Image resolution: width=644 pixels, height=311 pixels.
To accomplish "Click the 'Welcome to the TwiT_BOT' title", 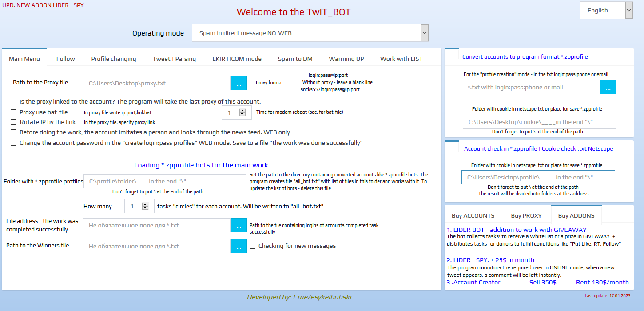I will [294, 12].
